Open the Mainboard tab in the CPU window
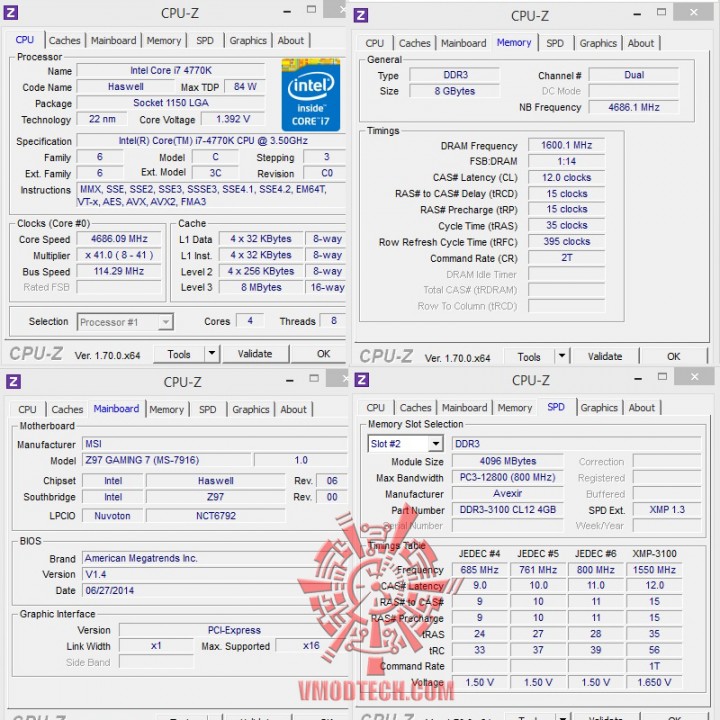 (113, 40)
